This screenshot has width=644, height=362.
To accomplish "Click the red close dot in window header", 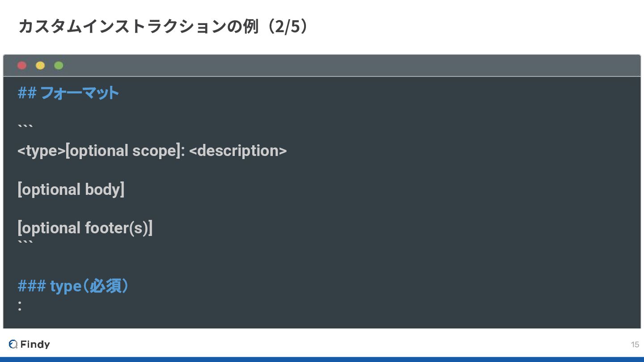I will (21, 66).
